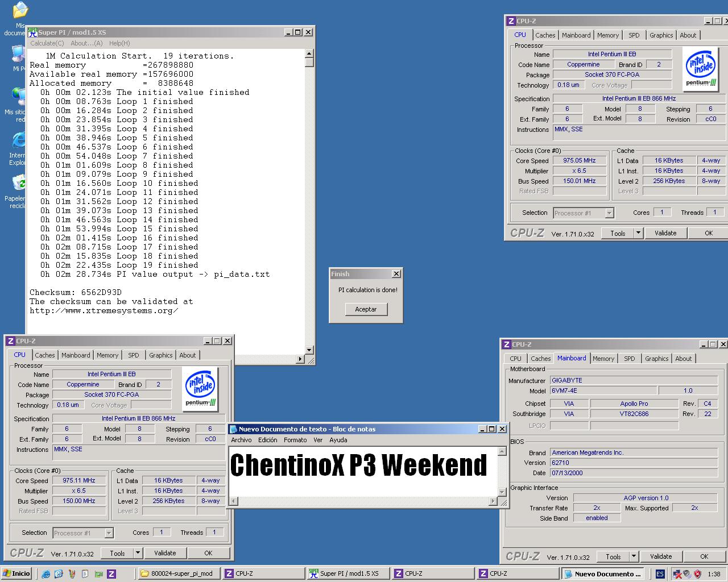728x582 pixels.
Task: Open Processor #1 selection combo in the 975.05 MHz CPU-Z window
Action: 583,213
